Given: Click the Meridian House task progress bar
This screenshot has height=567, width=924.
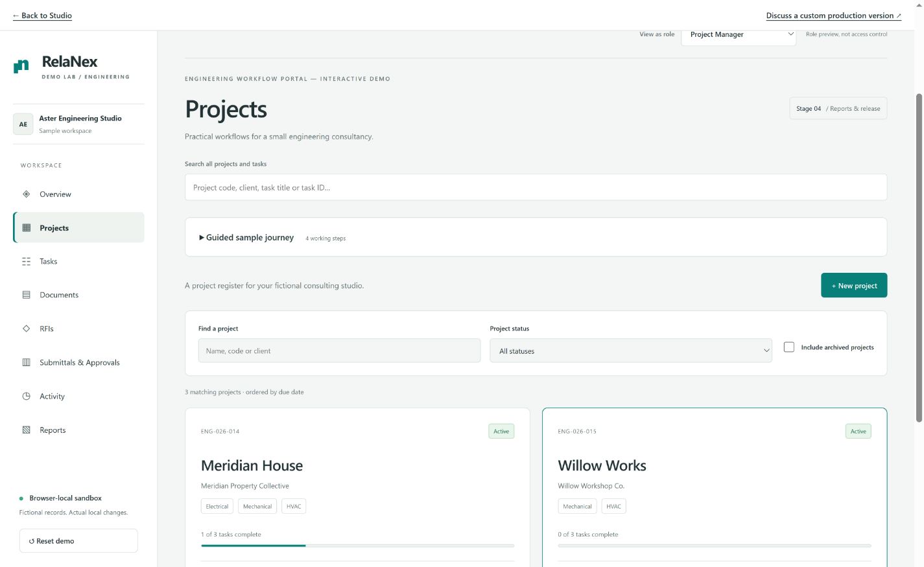Looking at the screenshot, I should click(x=358, y=546).
